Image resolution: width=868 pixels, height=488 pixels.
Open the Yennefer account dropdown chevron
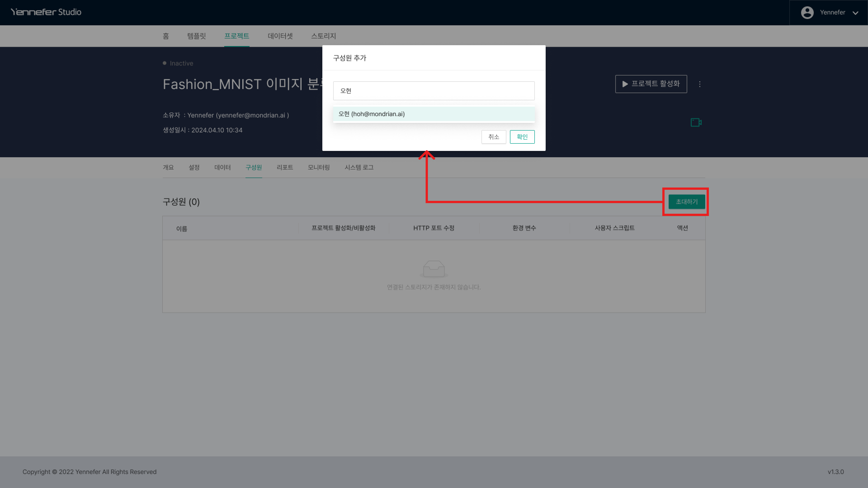tap(855, 13)
